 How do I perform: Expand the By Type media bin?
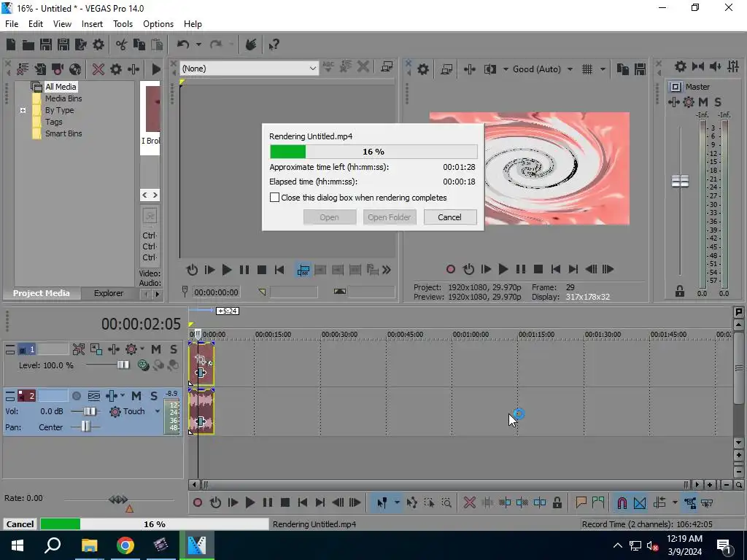(23, 110)
